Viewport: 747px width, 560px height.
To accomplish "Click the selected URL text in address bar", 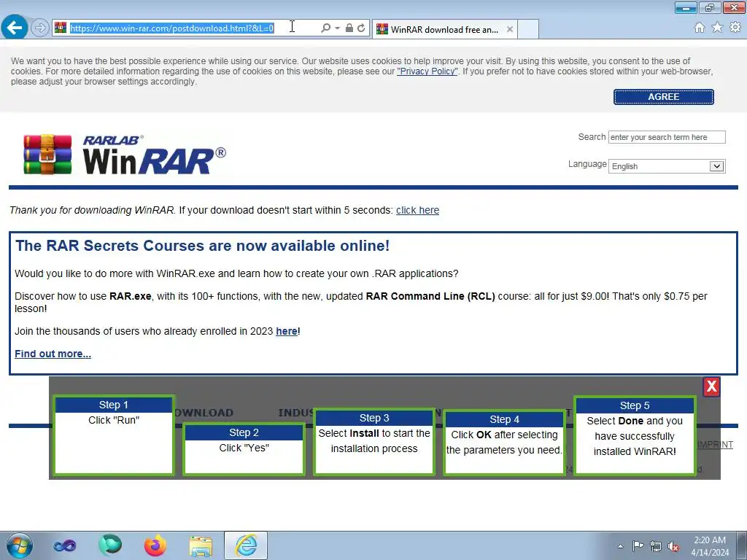I will coord(172,28).
